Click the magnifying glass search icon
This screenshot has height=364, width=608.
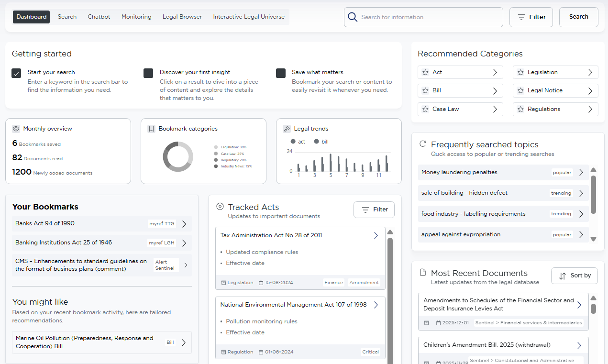(x=353, y=17)
